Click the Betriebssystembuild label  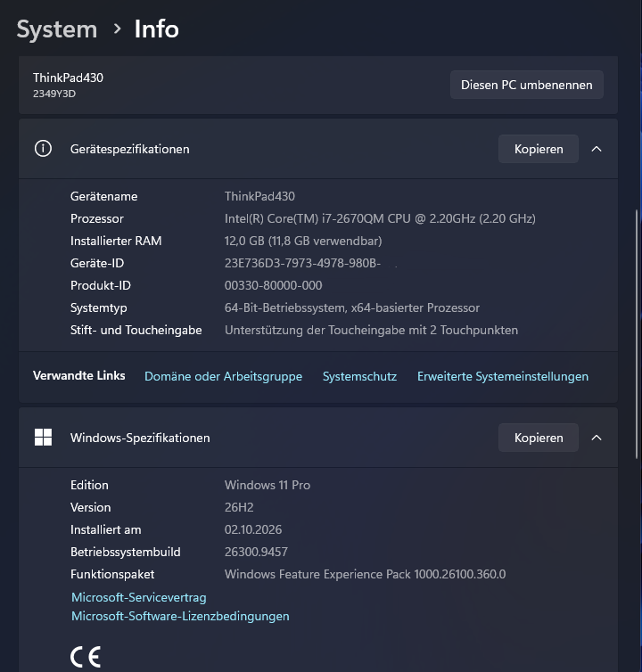(125, 552)
